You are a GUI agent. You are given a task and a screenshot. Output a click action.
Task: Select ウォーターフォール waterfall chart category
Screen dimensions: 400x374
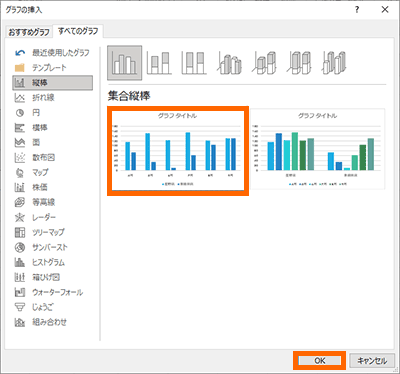pyautogui.click(x=52, y=292)
